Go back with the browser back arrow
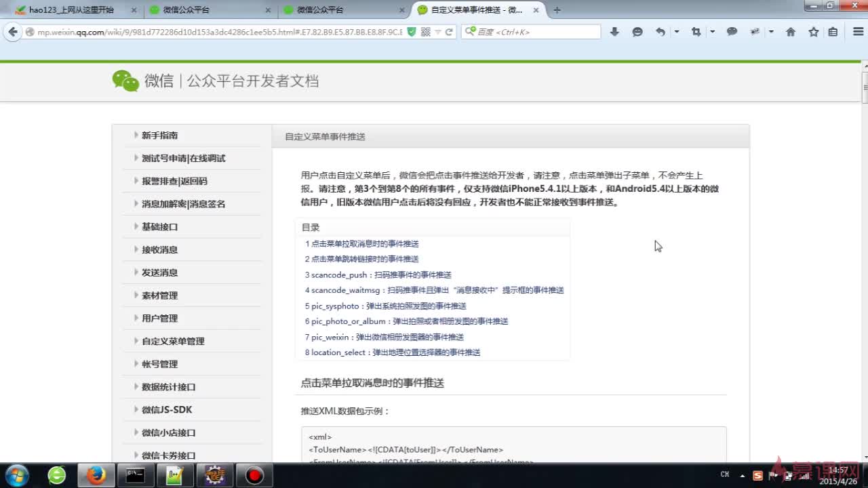This screenshot has width=868, height=488. (x=13, y=32)
